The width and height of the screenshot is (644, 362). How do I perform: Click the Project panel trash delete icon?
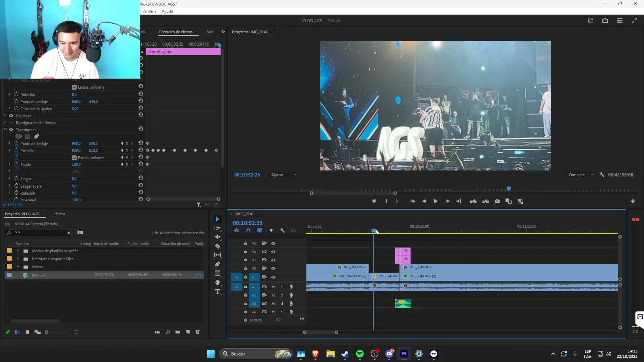coord(198,332)
